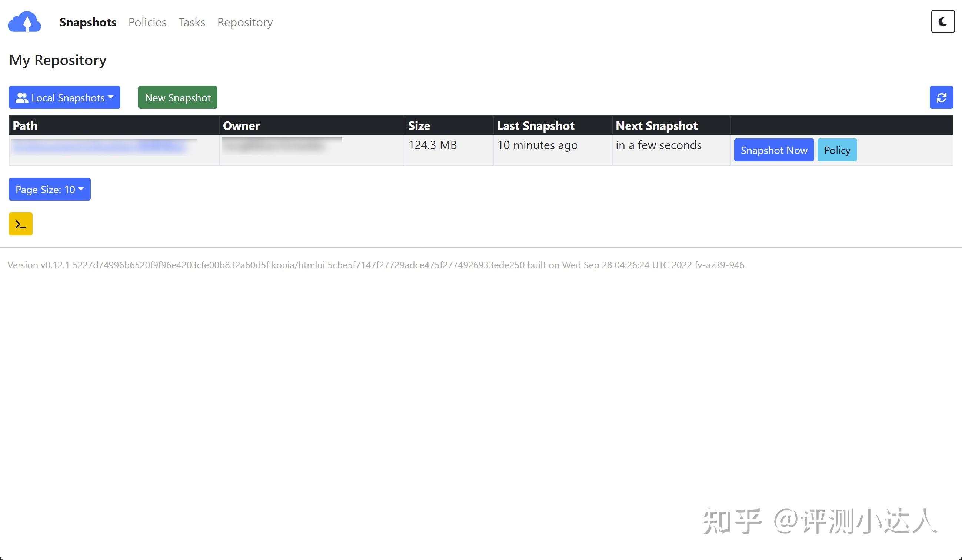This screenshot has width=962, height=560.
Task: Select the Snapshots tab
Action: [x=88, y=22]
